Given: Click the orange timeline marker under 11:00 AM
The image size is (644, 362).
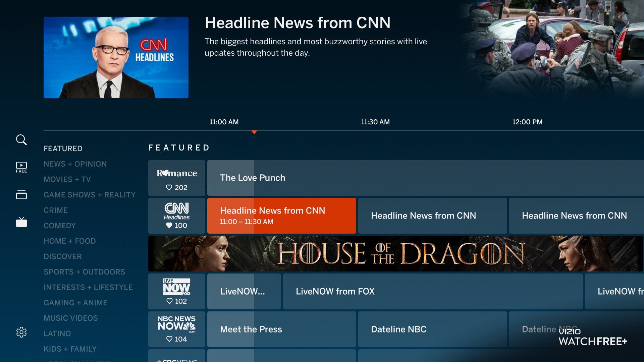Looking at the screenshot, I should click(254, 132).
